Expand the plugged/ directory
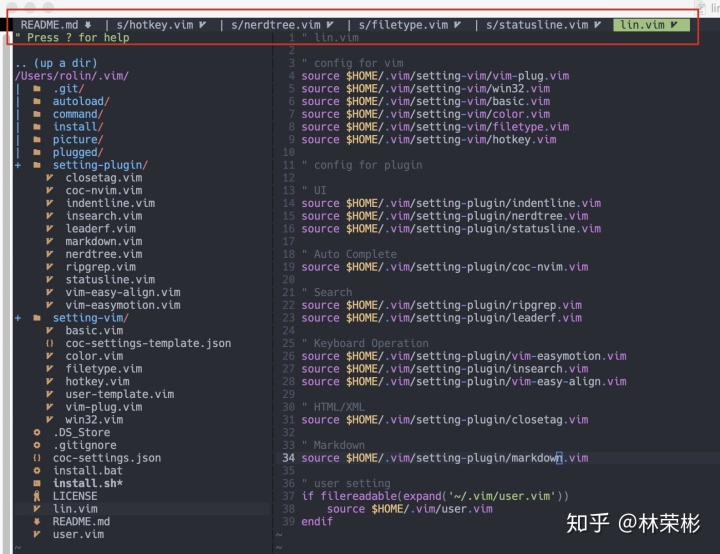The image size is (720, 554). tap(78, 152)
